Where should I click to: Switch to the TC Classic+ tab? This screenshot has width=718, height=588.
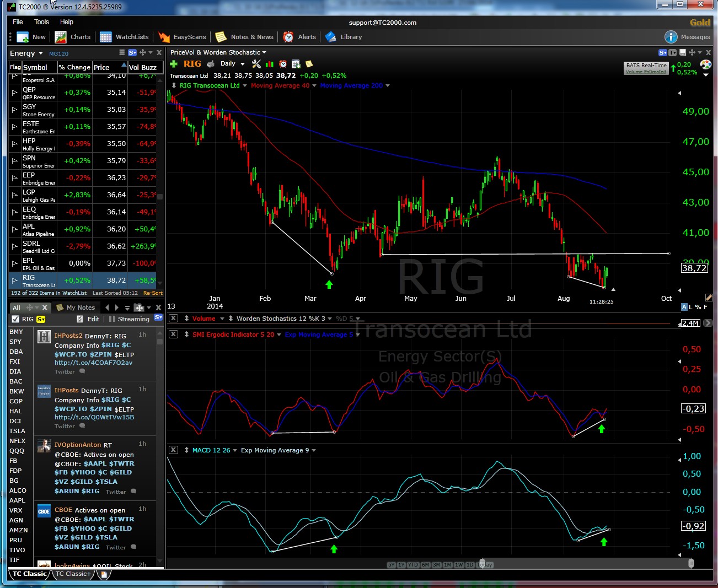(x=73, y=574)
